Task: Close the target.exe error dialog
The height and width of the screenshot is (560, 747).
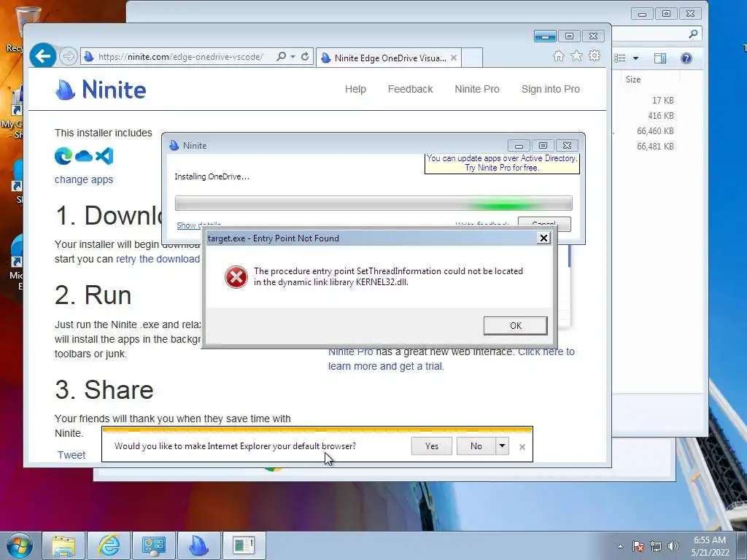Action: [x=543, y=238]
